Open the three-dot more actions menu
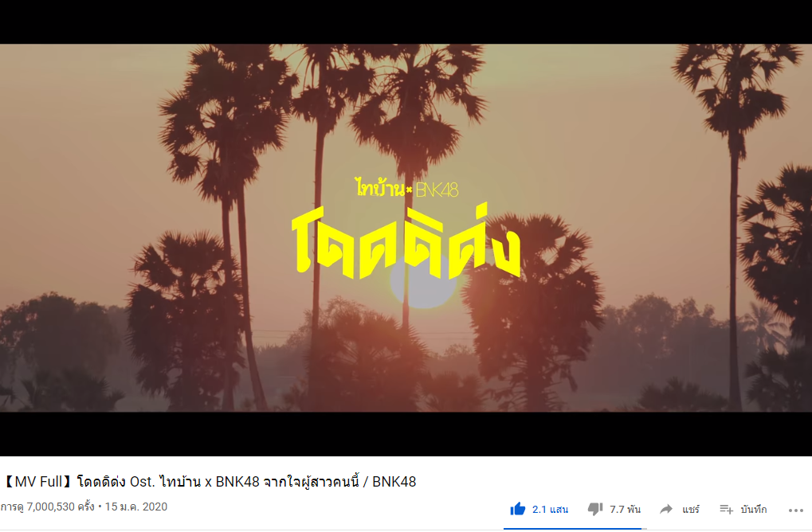The width and height of the screenshot is (812, 532). click(x=796, y=510)
